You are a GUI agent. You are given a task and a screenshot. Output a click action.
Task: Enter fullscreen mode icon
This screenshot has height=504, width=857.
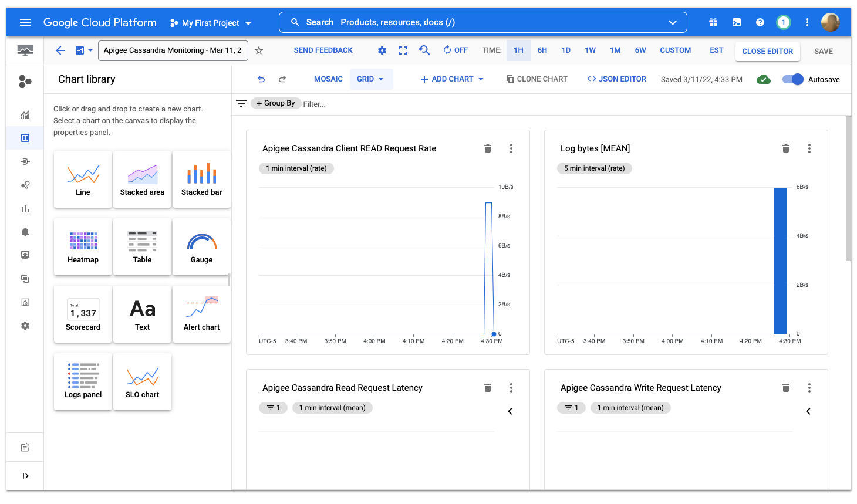click(403, 50)
